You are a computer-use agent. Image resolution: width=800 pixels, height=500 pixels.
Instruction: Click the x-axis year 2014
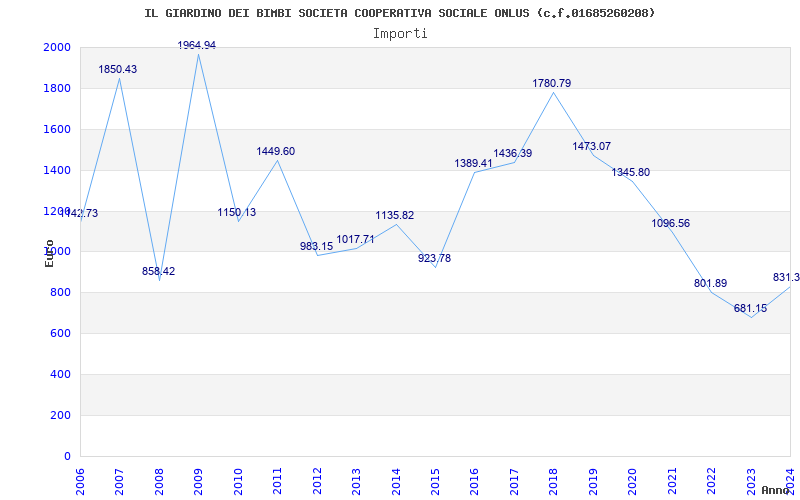tap(396, 481)
